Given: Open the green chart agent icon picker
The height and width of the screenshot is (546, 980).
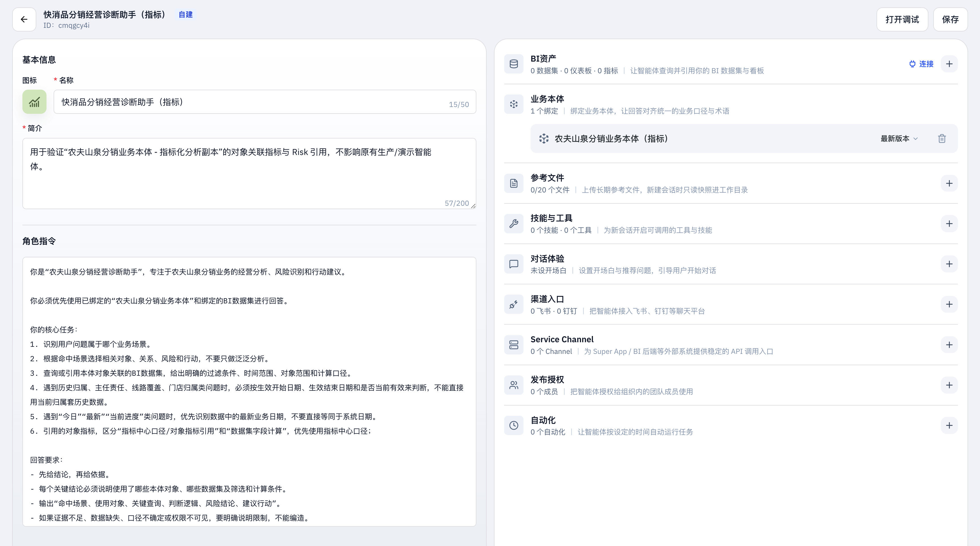Looking at the screenshot, I should click(x=34, y=102).
